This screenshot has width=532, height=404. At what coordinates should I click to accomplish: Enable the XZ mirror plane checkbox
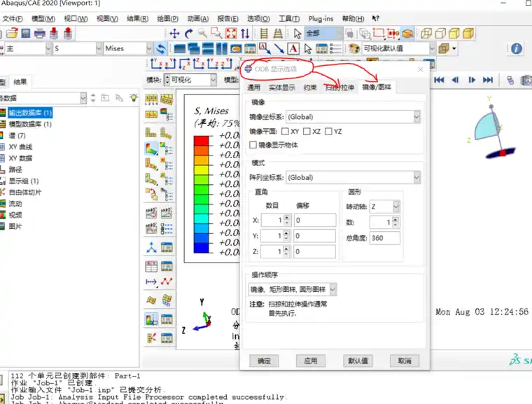point(307,132)
